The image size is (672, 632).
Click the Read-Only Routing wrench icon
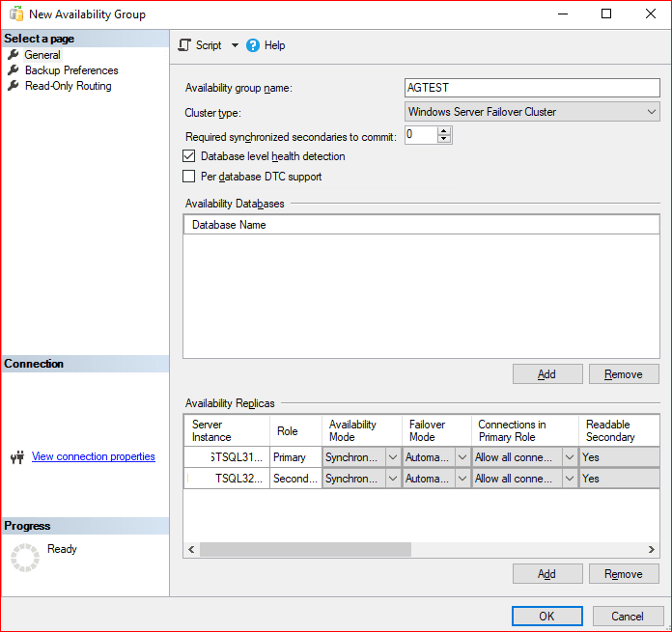tap(14, 86)
